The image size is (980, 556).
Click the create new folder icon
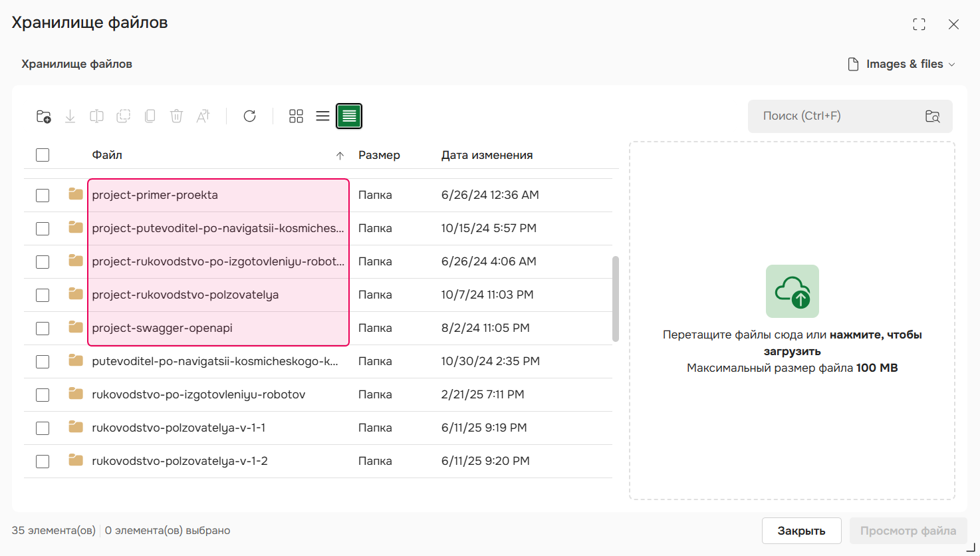[x=43, y=116]
